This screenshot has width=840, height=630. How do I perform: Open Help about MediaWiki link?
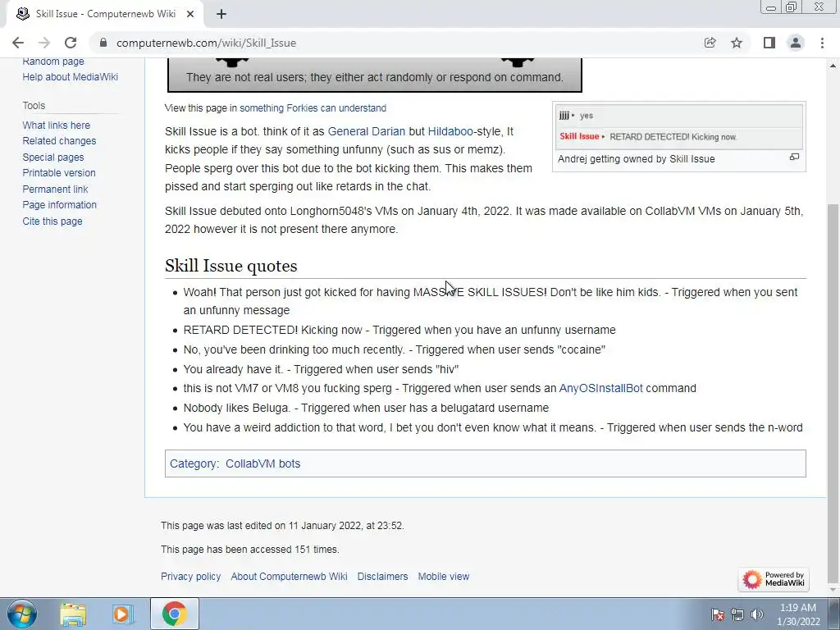click(x=71, y=76)
